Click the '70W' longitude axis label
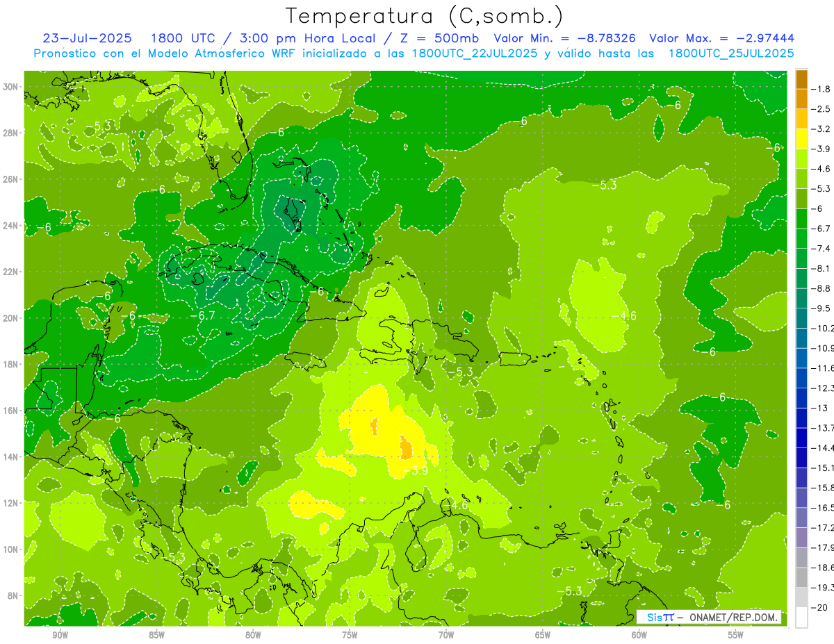834x644 pixels. (x=446, y=635)
